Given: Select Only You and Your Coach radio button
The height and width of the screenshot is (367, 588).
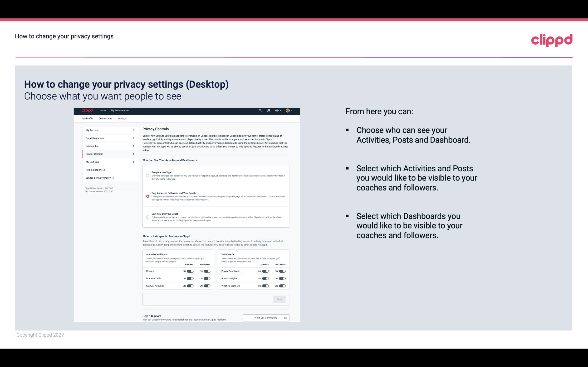Looking at the screenshot, I should point(148,217).
